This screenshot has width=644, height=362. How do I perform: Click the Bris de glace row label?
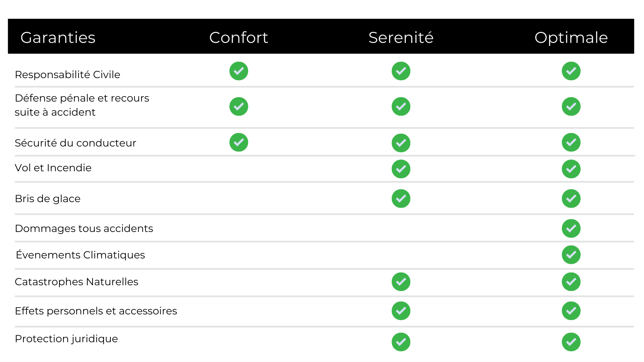pos(48,199)
